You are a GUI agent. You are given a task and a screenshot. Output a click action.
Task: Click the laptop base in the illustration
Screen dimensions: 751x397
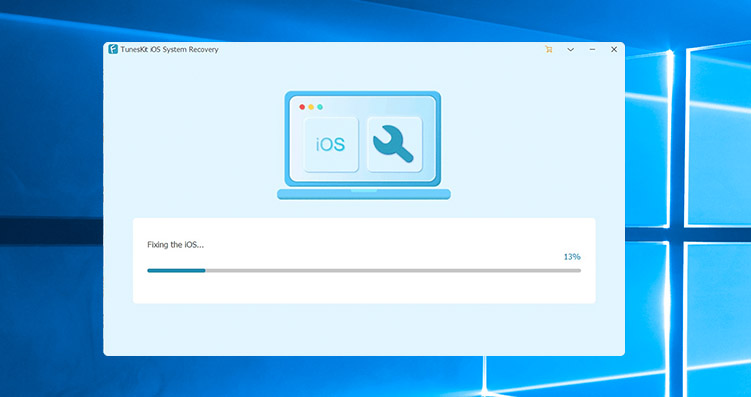tap(364, 194)
